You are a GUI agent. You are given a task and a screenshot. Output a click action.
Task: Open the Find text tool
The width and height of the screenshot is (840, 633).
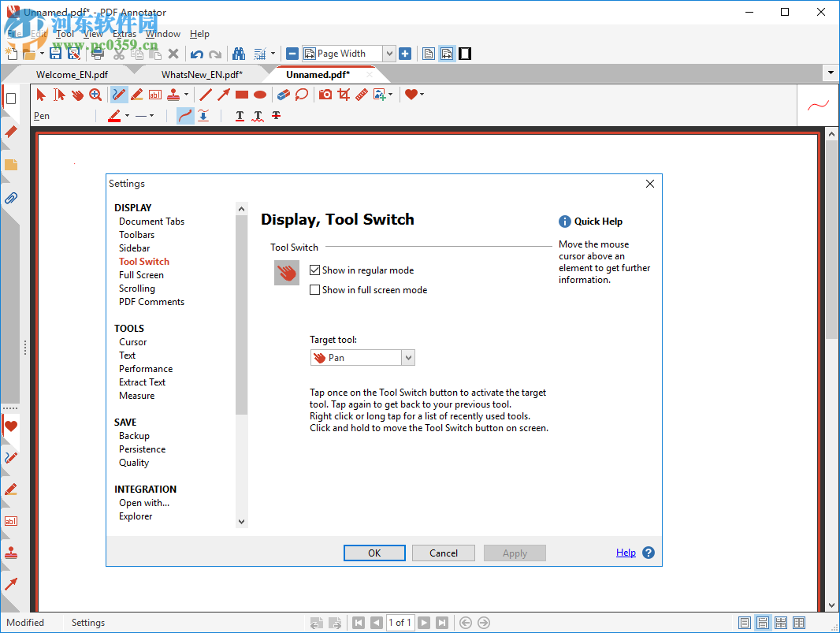click(x=239, y=53)
